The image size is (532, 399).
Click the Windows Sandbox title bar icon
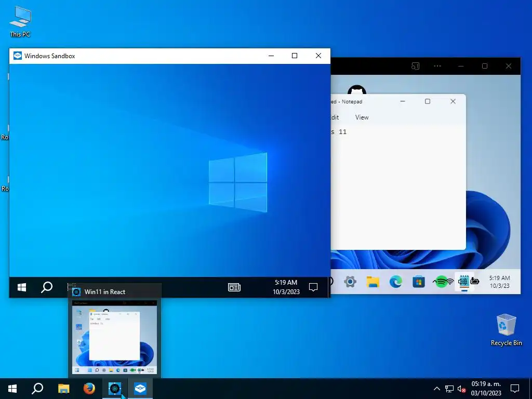click(x=17, y=56)
